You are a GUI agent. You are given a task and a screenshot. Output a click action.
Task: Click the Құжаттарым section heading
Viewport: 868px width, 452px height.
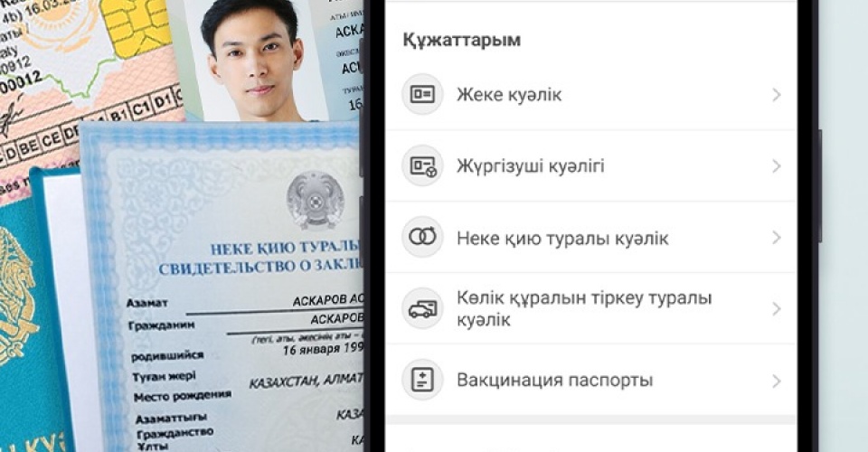click(462, 41)
